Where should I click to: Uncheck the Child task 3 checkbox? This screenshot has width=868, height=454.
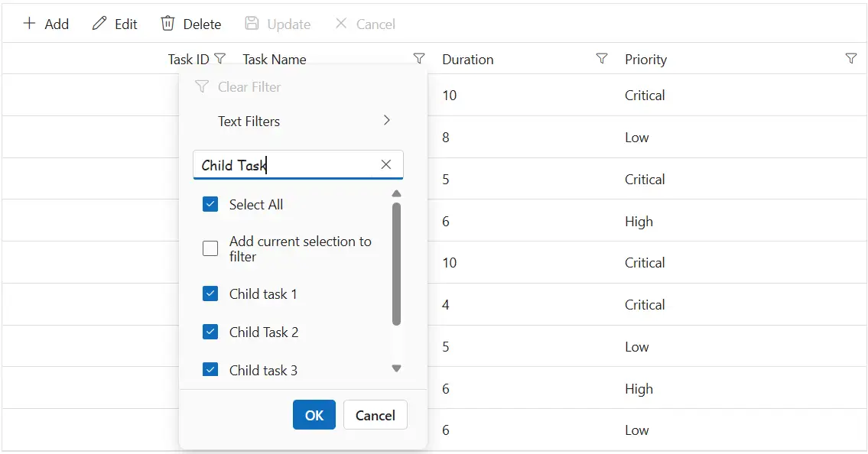point(210,369)
